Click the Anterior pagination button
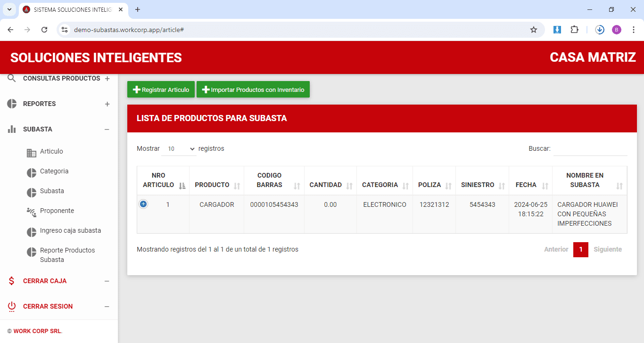The width and height of the screenshot is (644, 343). coord(556,249)
